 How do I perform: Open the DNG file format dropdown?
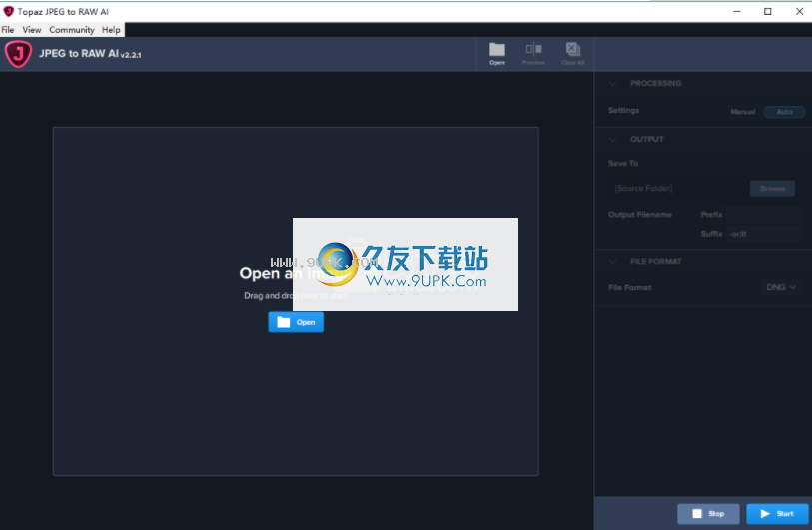[781, 287]
